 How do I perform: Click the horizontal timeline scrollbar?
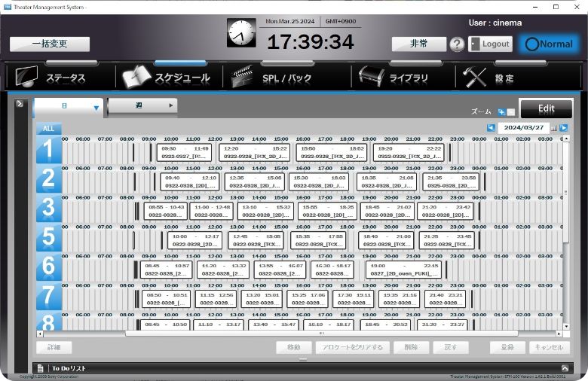302,333
